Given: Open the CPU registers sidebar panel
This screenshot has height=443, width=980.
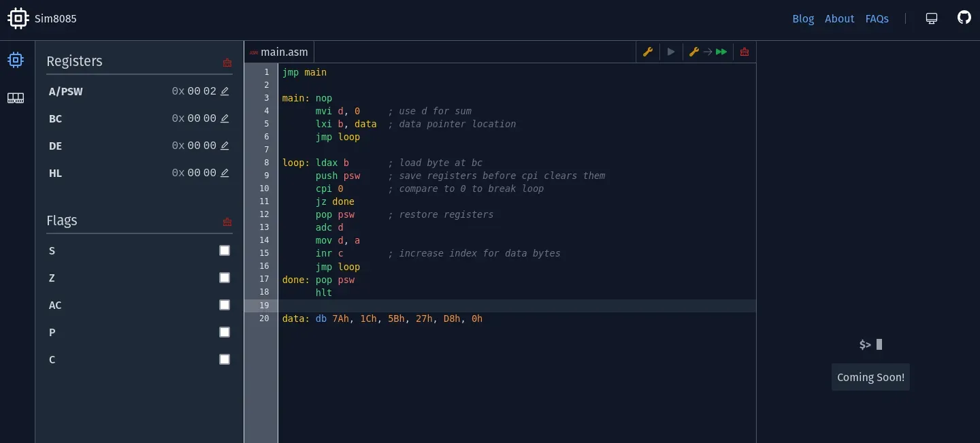Looking at the screenshot, I should pos(16,60).
